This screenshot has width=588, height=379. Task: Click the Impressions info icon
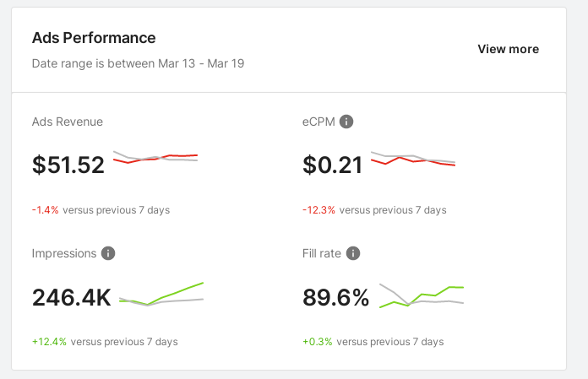108,253
